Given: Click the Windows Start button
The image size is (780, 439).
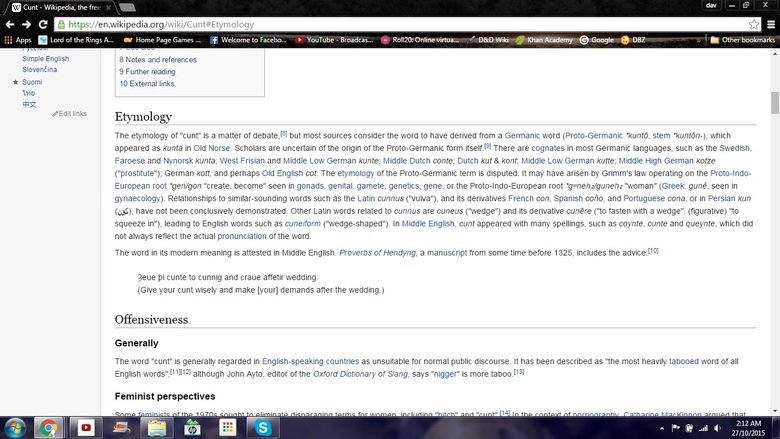Looking at the screenshot, I should 14,426.
